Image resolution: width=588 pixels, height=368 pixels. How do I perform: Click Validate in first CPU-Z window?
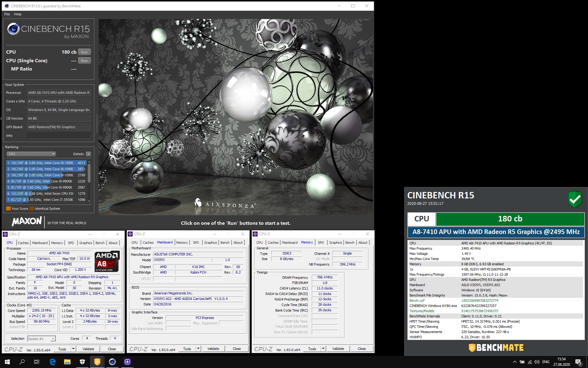click(88, 349)
